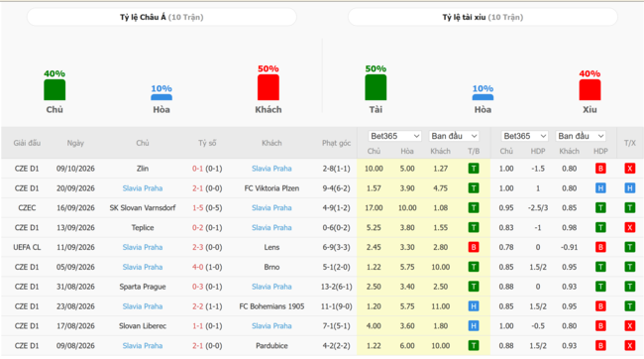Click the red B T/B badge in Lens row

click(474, 247)
